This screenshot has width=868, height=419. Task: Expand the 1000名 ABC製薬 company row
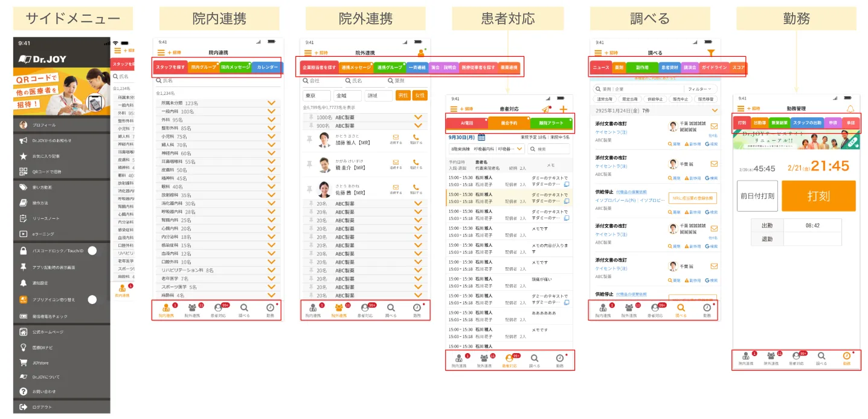pos(417,117)
